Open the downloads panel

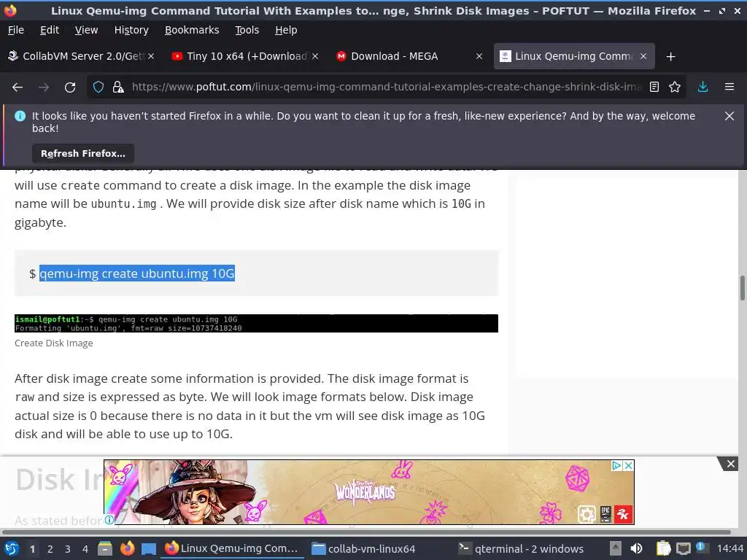point(703,87)
